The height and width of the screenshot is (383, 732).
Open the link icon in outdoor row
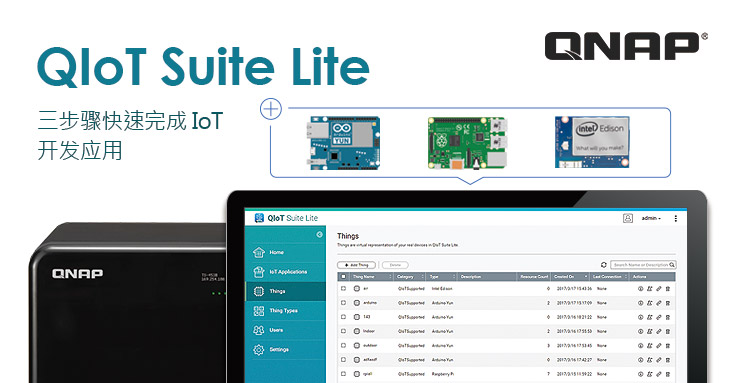[659, 346]
